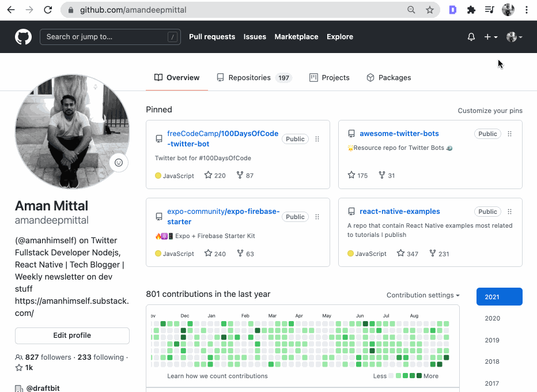Select the 2021 contributions year
This screenshot has width=537, height=392.
pyautogui.click(x=500, y=297)
